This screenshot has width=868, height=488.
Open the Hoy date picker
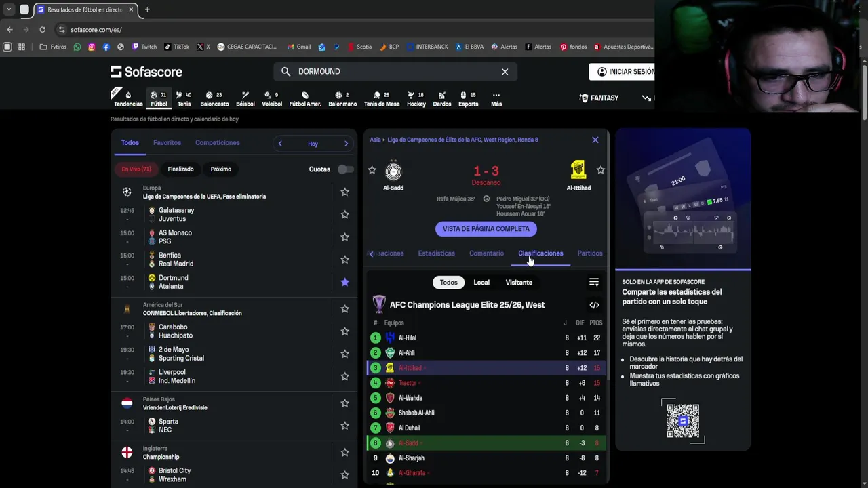click(x=313, y=144)
